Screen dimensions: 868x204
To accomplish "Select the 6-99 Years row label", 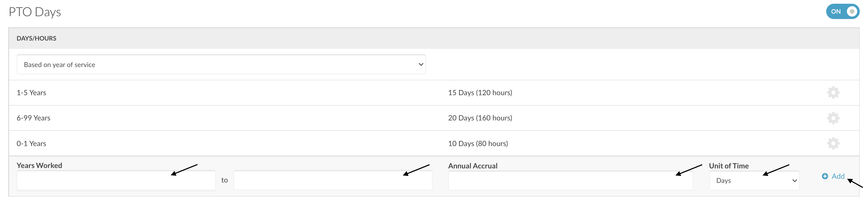I will click(x=33, y=118).
